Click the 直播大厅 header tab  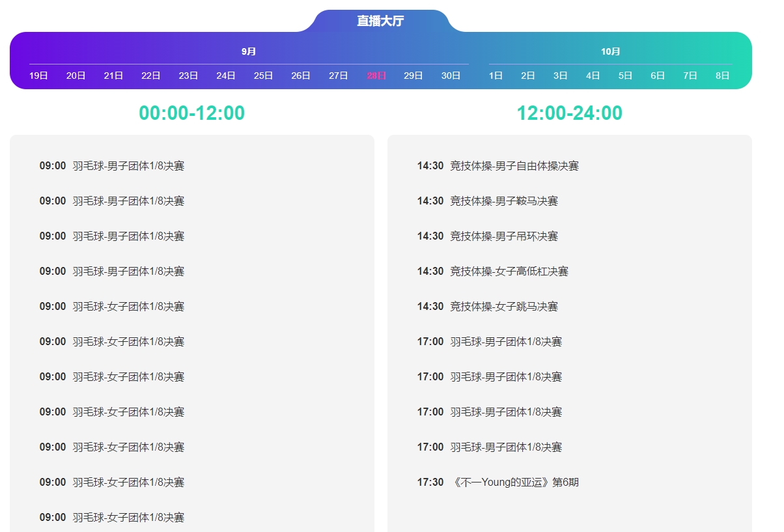(x=380, y=21)
